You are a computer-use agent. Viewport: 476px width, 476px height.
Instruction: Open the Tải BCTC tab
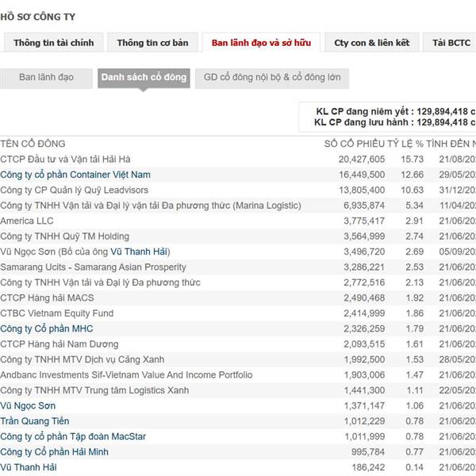(x=451, y=43)
